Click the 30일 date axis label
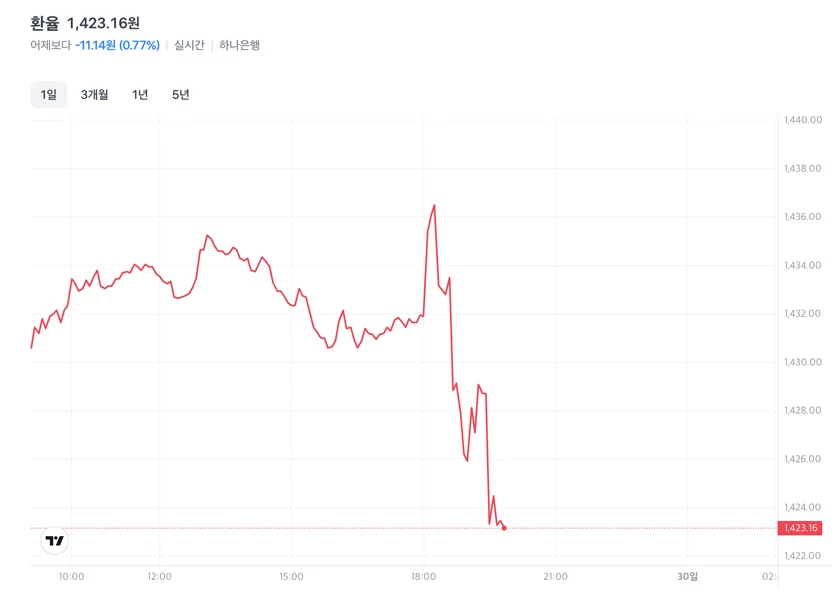 coord(687,576)
